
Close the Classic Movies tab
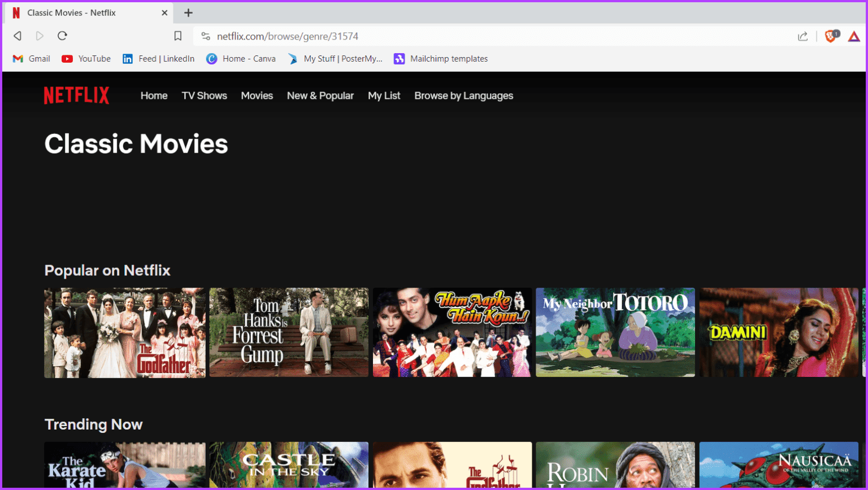pos(164,12)
